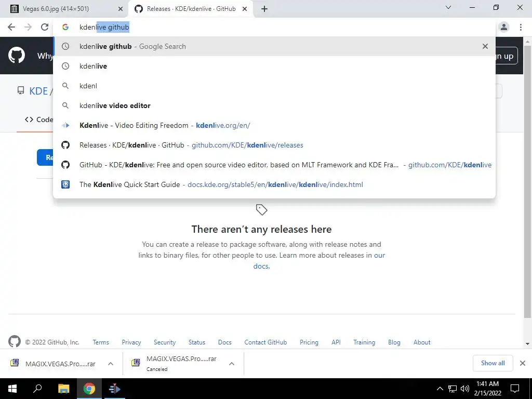Reload the current page
Viewport: 532px width, 399px height.
[x=45, y=27]
